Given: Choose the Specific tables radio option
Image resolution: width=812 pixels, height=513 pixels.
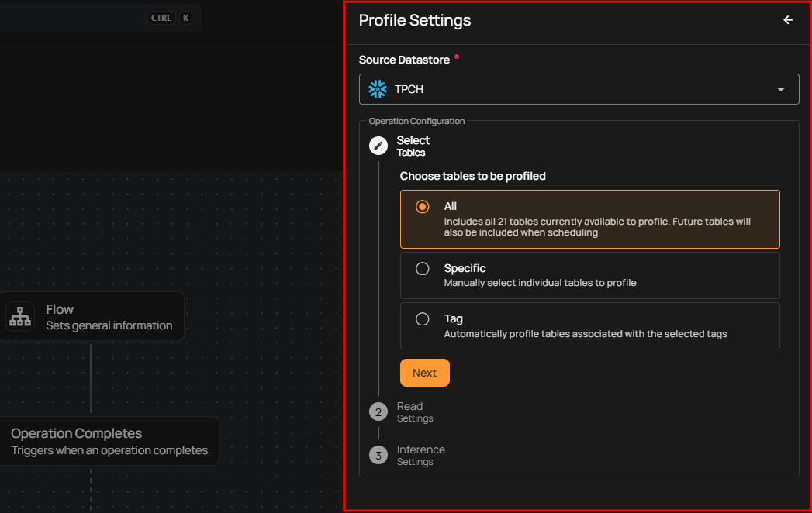Looking at the screenshot, I should click(x=423, y=269).
